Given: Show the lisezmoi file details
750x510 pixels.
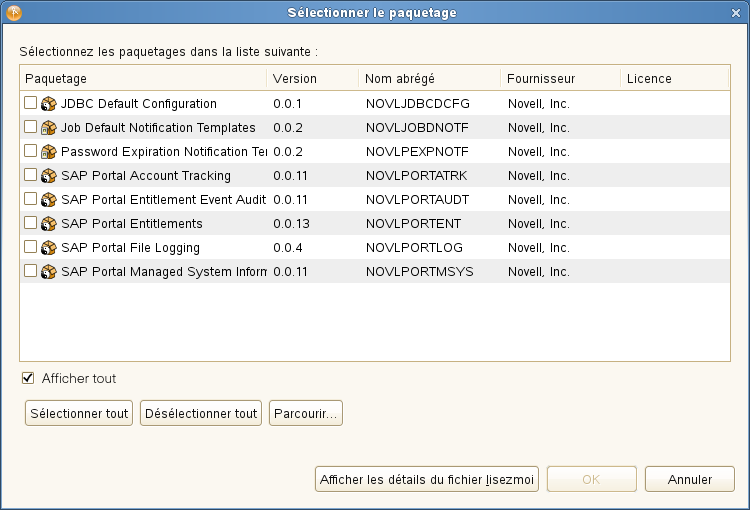Looking at the screenshot, I should click(428, 479).
